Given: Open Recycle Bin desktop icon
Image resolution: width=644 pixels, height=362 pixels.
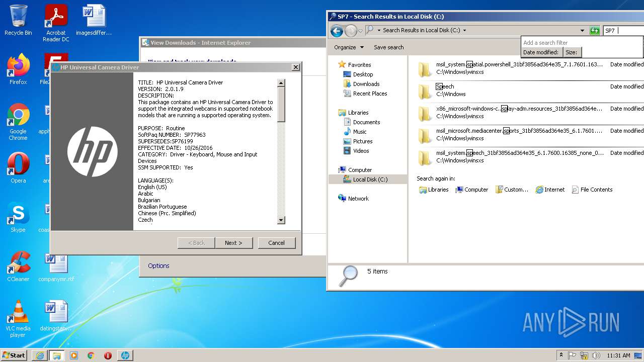Looking at the screenshot, I should [18, 20].
